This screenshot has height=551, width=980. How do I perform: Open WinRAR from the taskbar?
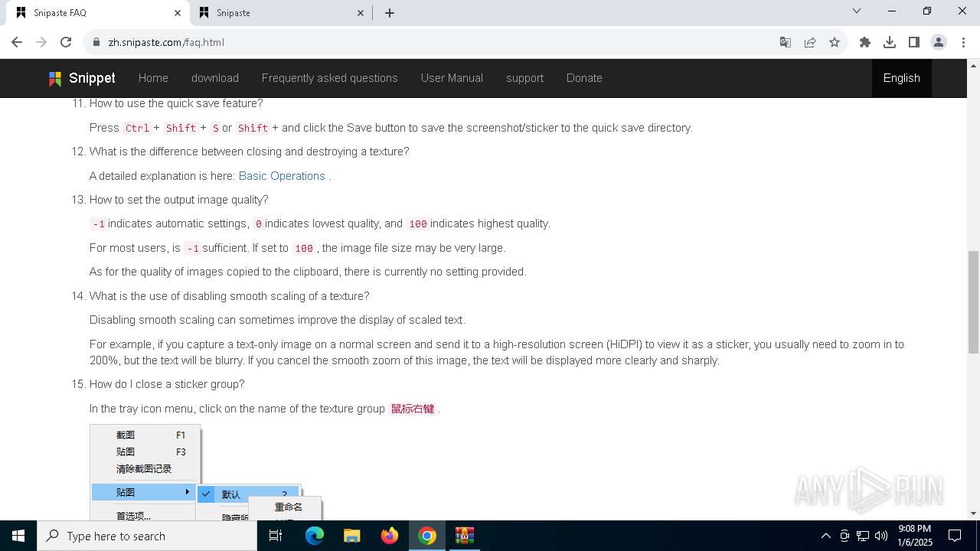click(x=465, y=536)
